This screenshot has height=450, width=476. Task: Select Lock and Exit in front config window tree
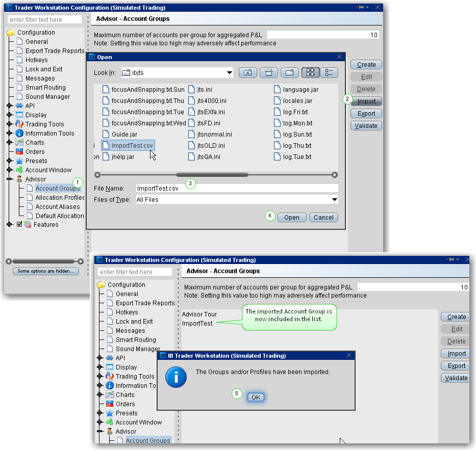click(x=134, y=322)
